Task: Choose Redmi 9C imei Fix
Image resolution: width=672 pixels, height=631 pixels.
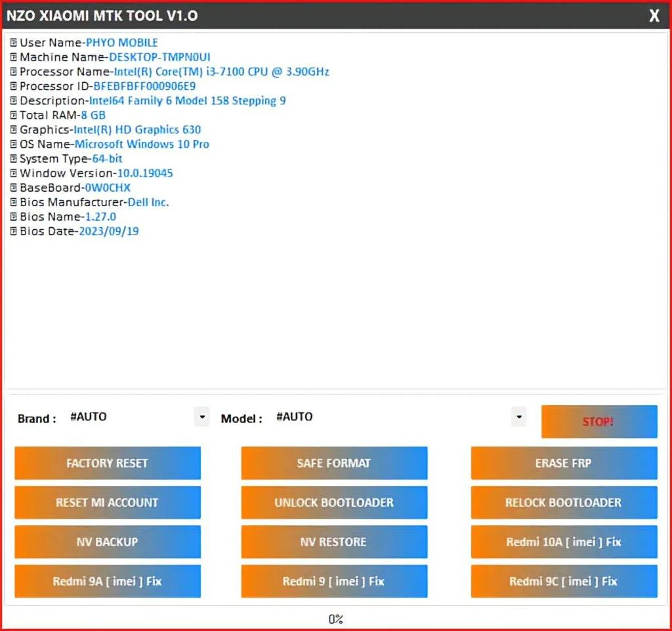Action: coord(564,581)
